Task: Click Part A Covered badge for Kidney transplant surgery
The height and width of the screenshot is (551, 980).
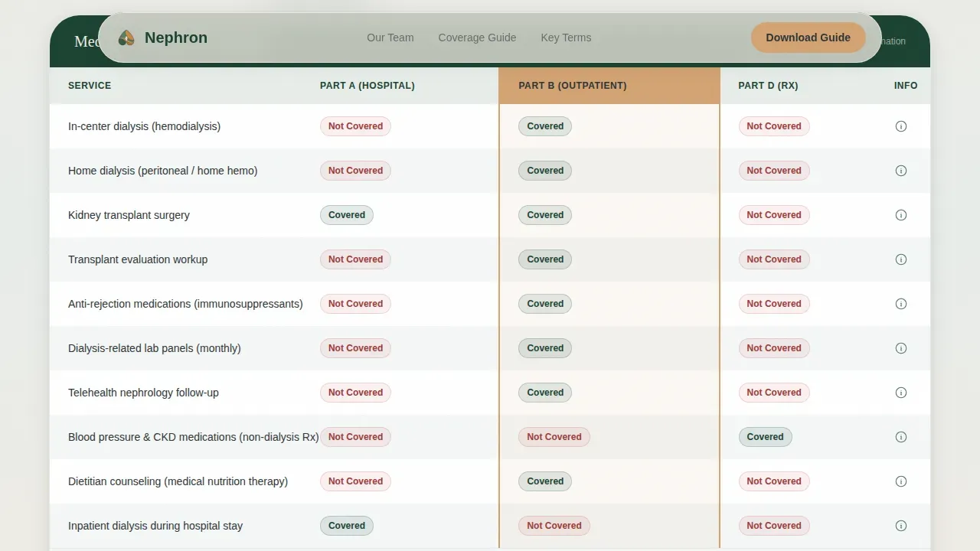Action: [x=347, y=215]
